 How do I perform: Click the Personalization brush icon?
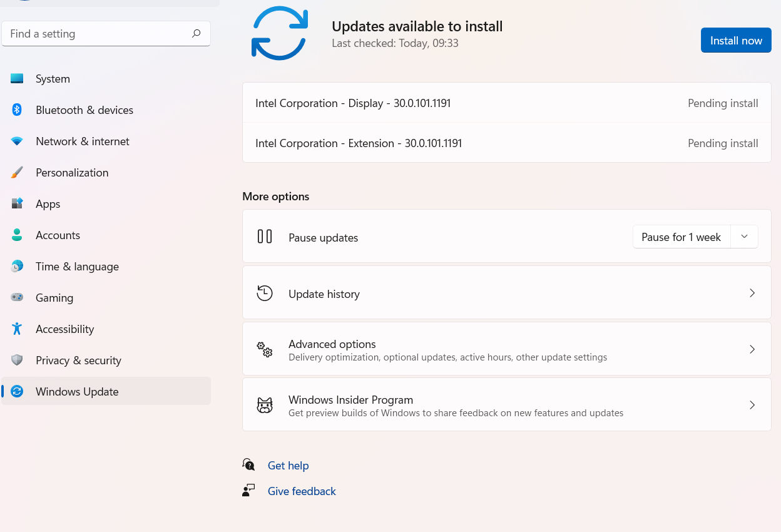click(17, 172)
